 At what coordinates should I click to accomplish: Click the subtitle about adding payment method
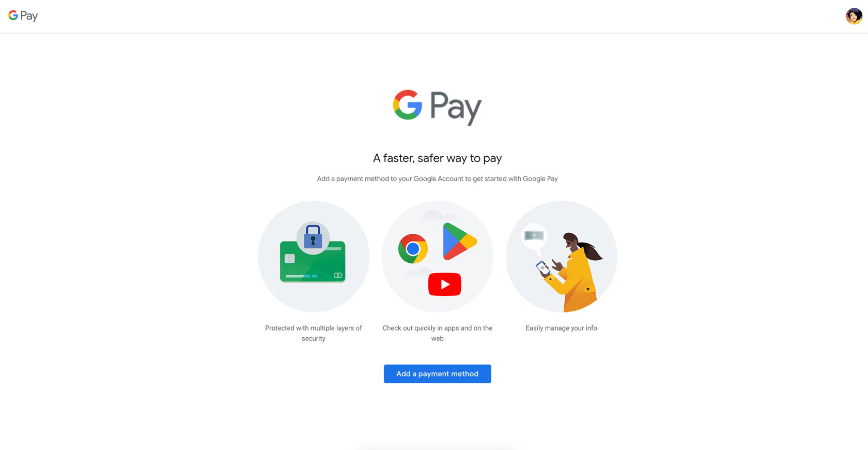[437, 179]
